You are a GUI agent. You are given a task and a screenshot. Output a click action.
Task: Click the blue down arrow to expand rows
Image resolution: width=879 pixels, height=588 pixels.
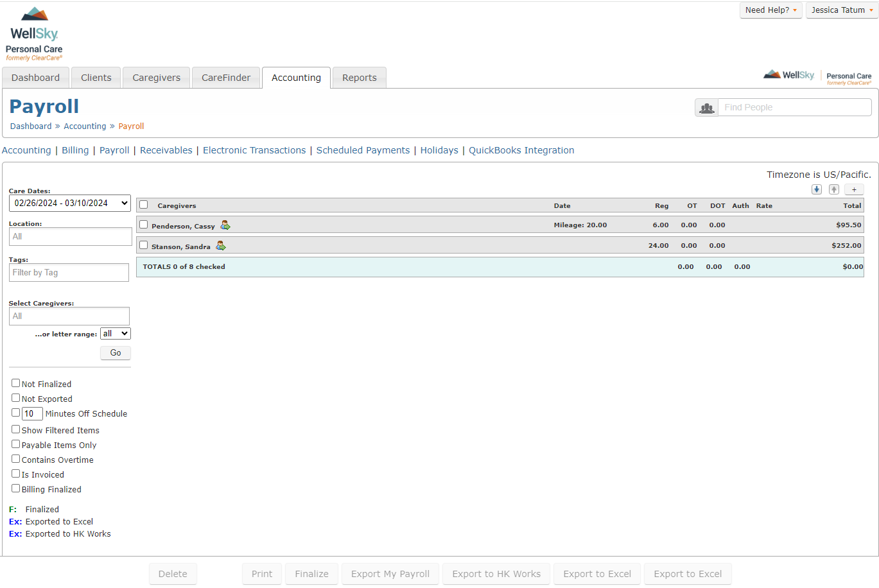(816, 189)
